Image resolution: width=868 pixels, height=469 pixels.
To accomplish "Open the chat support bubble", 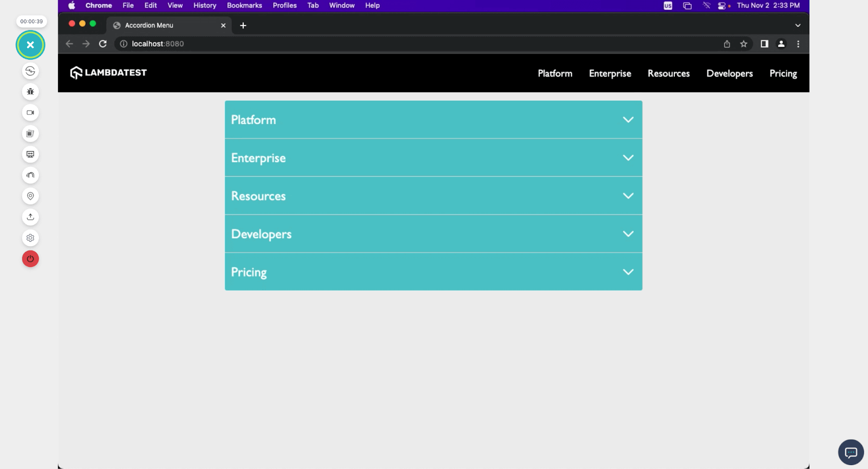I will (851, 452).
